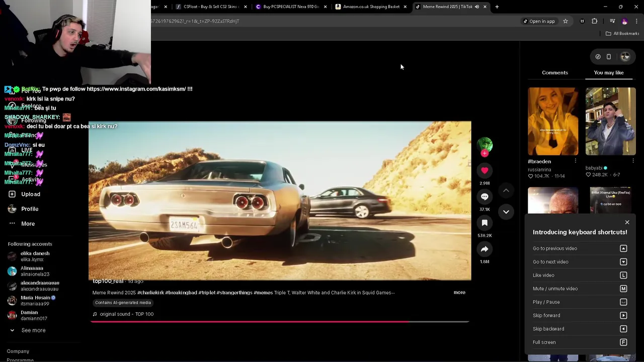Click the Like video L shortcut key
The width and height of the screenshot is (644, 362).
[623, 276]
